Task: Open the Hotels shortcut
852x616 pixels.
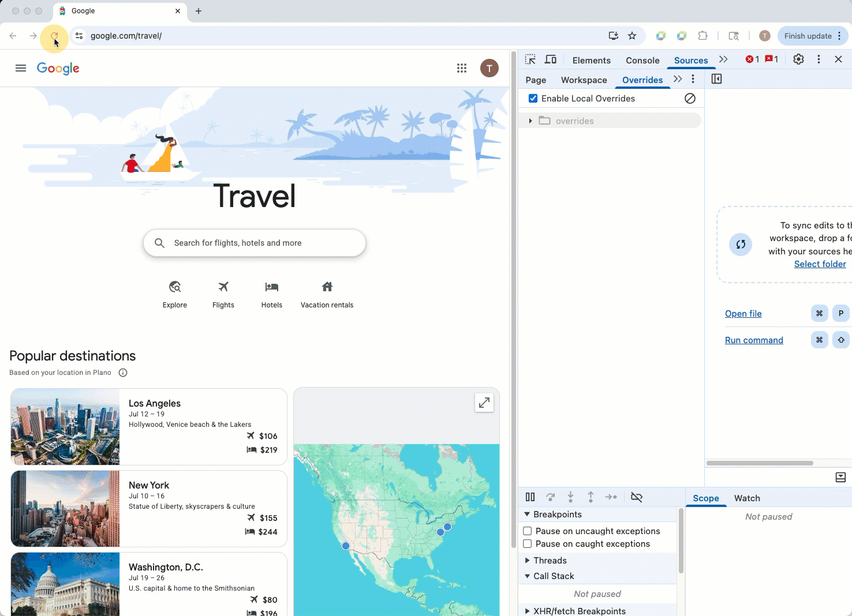Action: click(x=272, y=295)
